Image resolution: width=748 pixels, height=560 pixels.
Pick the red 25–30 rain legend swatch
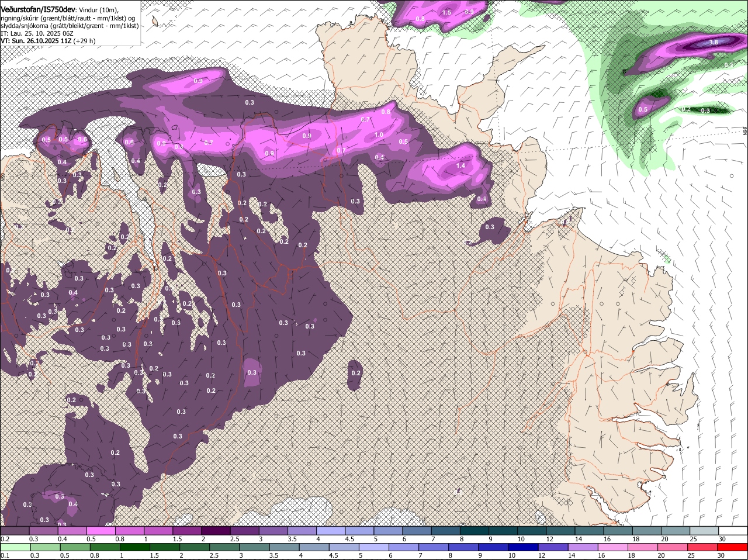pyautogui.click(x=703, y=547)
